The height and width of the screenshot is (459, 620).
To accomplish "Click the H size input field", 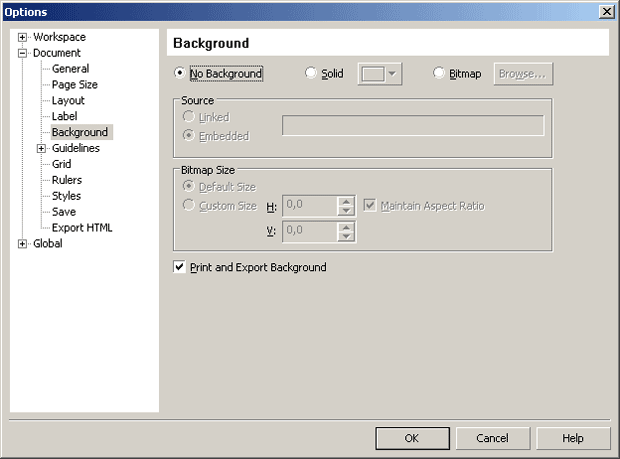I will [x=310, y=206].
